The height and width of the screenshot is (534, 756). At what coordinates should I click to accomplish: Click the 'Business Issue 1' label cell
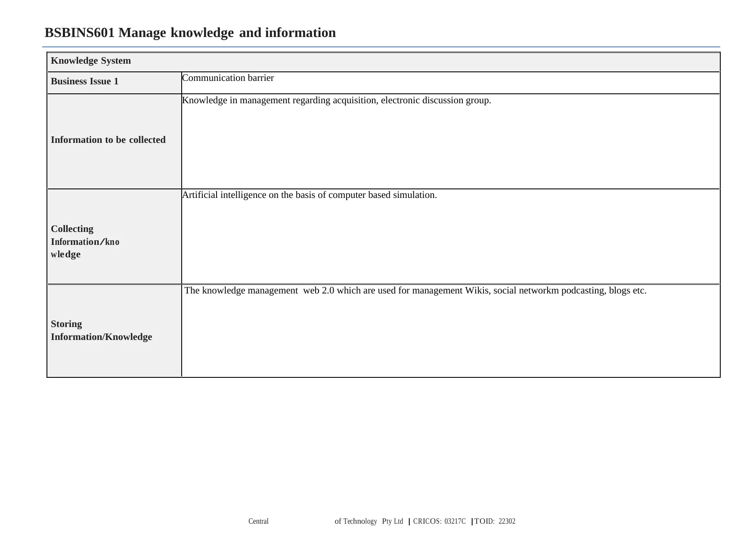click(115, 82)
